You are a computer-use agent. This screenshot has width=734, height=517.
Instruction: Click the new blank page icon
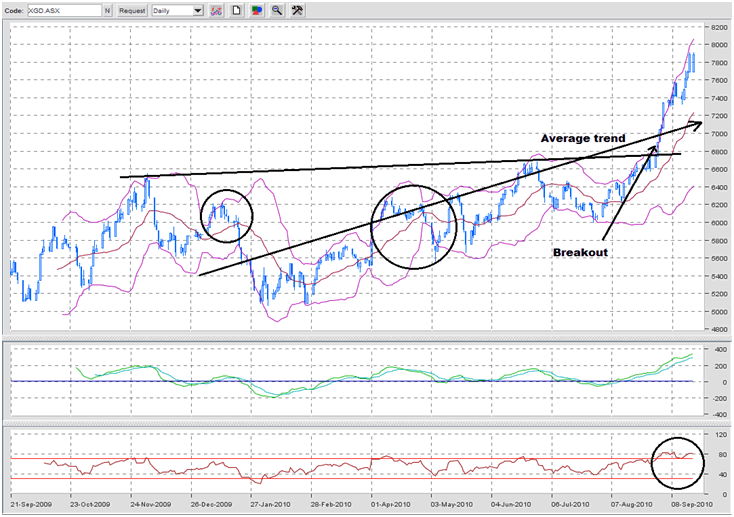[x=236, y=10]
